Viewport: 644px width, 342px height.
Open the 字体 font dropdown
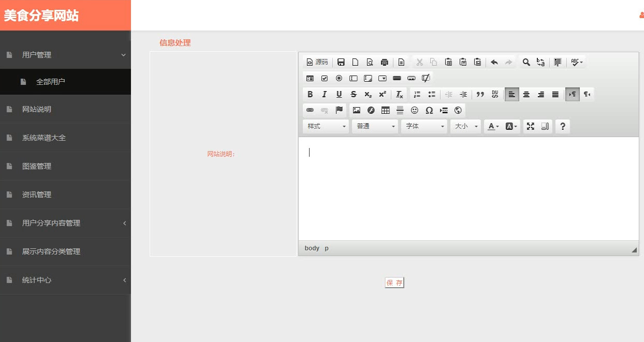click(x=425, y=126)
